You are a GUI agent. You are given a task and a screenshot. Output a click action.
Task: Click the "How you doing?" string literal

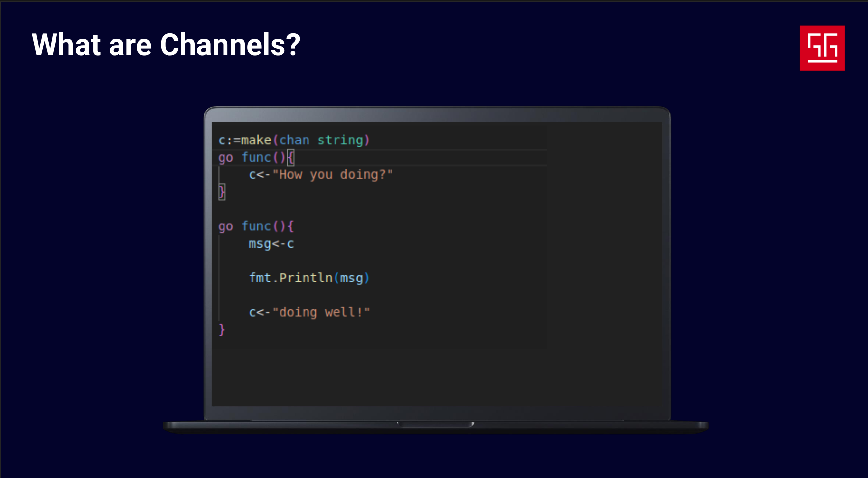tap(333, 175)
